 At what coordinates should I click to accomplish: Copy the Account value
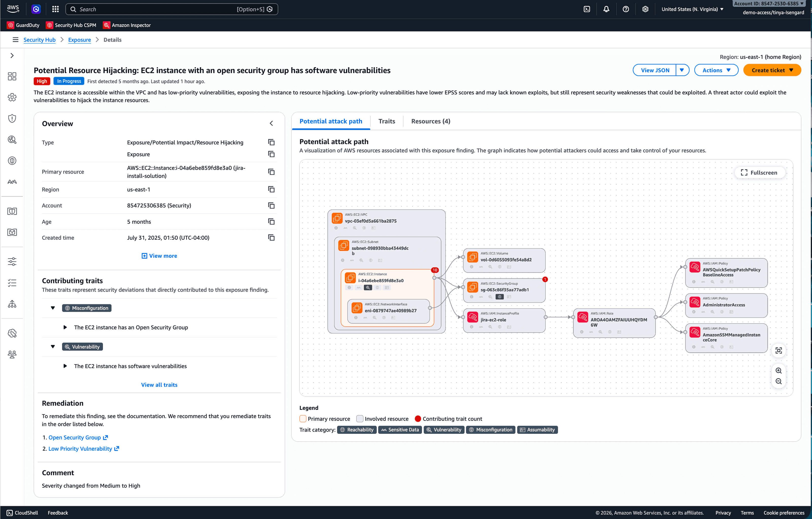click(271, 205)
